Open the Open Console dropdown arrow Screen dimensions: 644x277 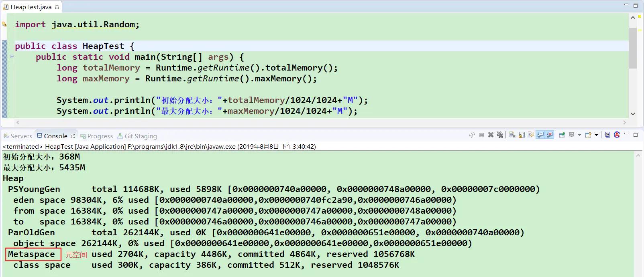tap(596, 135)
